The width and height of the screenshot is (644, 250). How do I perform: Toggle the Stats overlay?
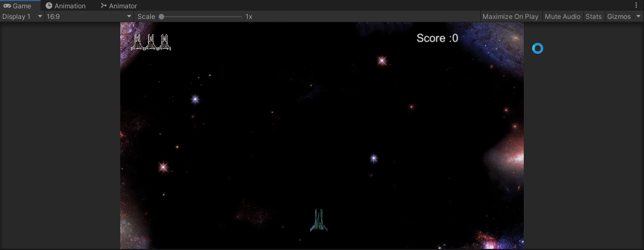click(593, 17)
